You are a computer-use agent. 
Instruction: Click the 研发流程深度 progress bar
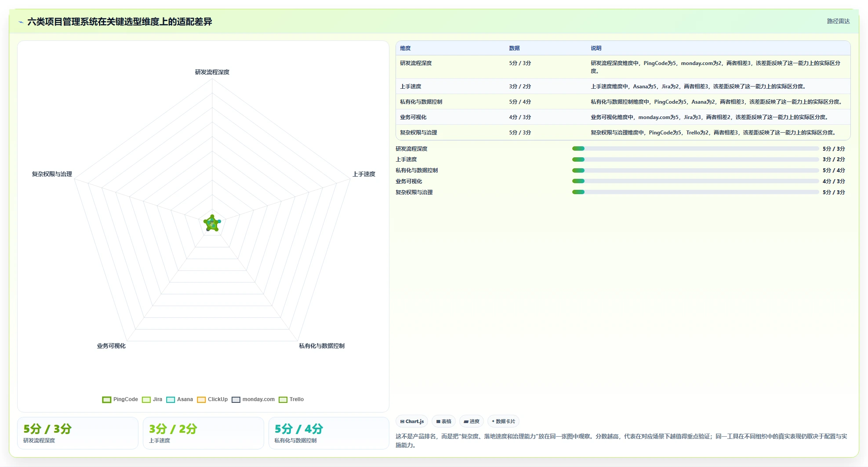pyautogui.click(x=695, y=148)
